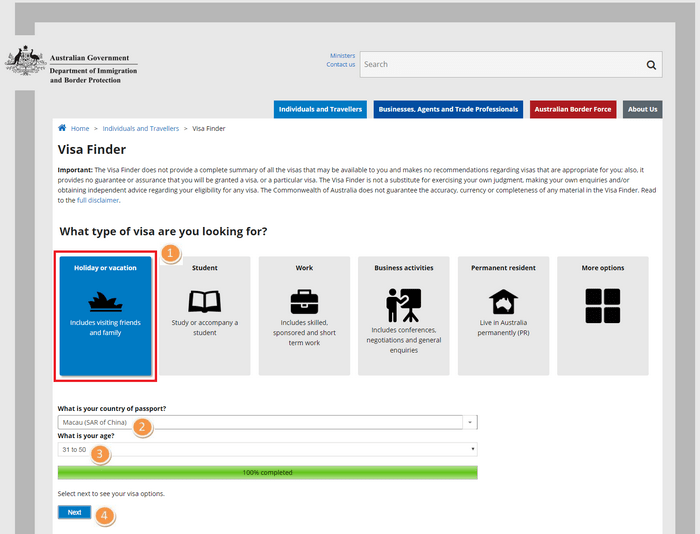Expand the age range dropdown
The height and width of the screenshot is (534, 700).
(267, 449)
